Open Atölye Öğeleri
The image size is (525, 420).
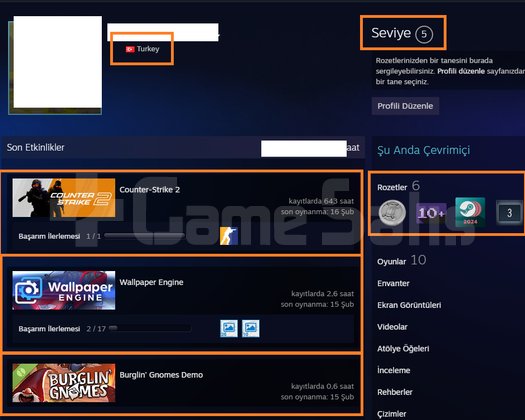pyautogui.click(x=403, y=349)
